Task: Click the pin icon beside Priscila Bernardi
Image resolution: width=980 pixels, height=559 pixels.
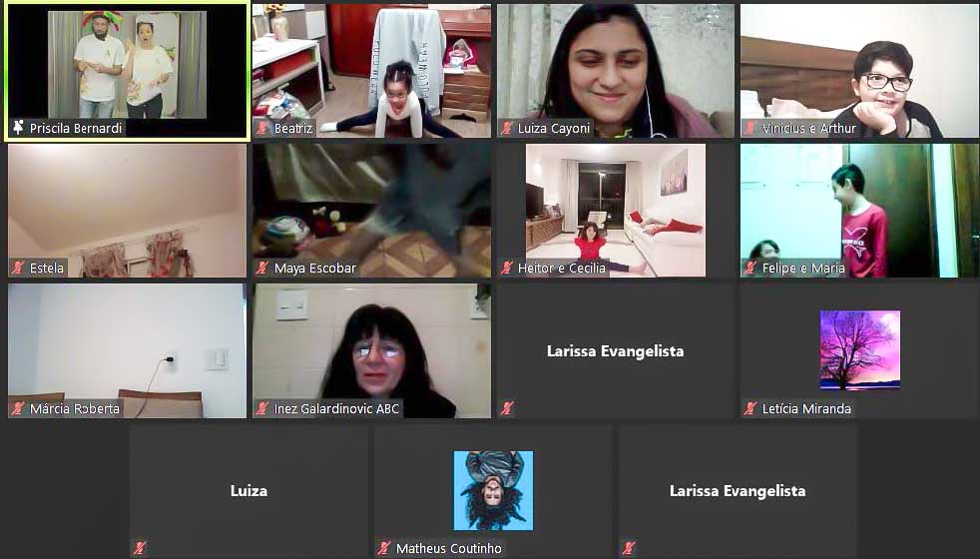Action: 19,128
